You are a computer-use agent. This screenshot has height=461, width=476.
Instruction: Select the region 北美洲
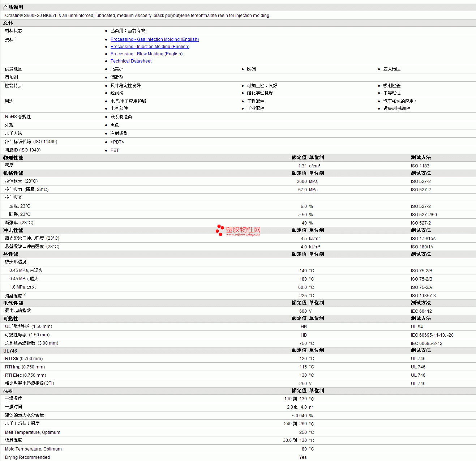click(x=117, y=69)
